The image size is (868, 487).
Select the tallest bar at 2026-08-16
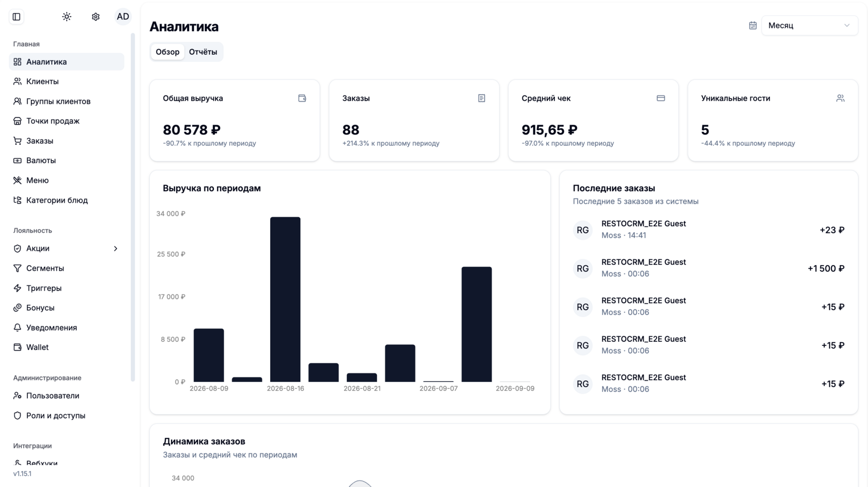[285, 299]
